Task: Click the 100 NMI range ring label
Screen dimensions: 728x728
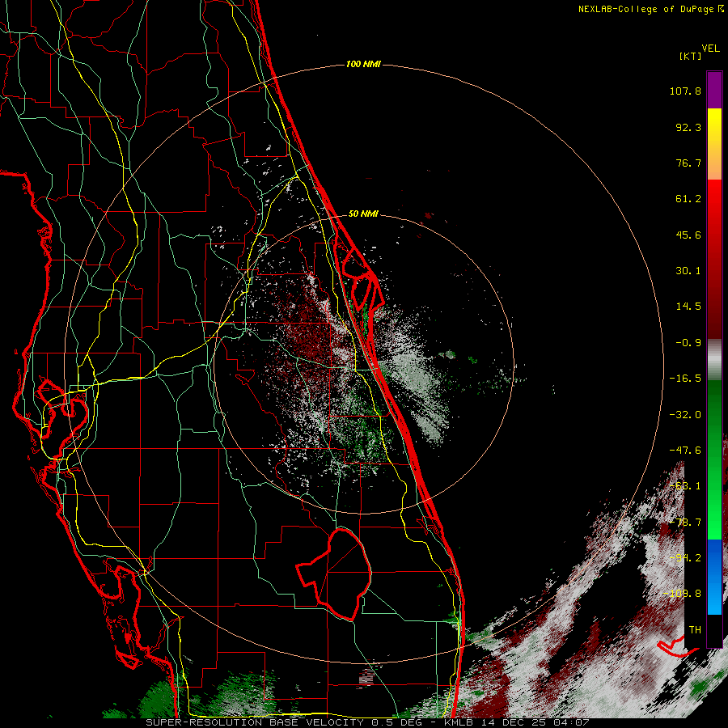Action: (x=363, y=64)
